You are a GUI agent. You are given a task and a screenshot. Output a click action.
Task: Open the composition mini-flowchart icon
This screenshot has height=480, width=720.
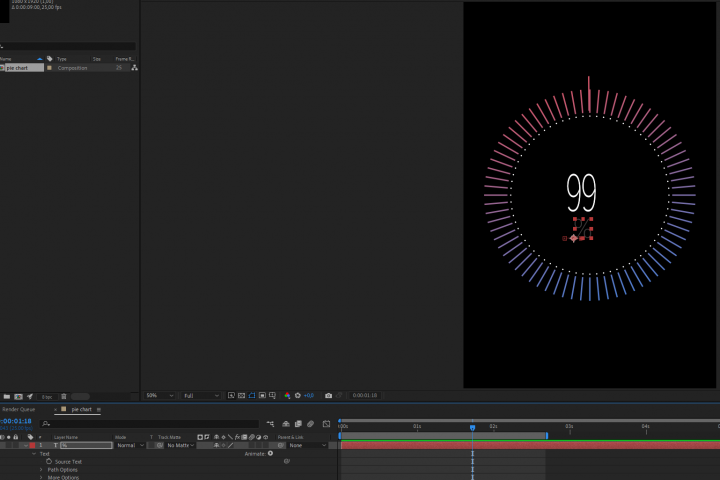[x=270, y=424]
